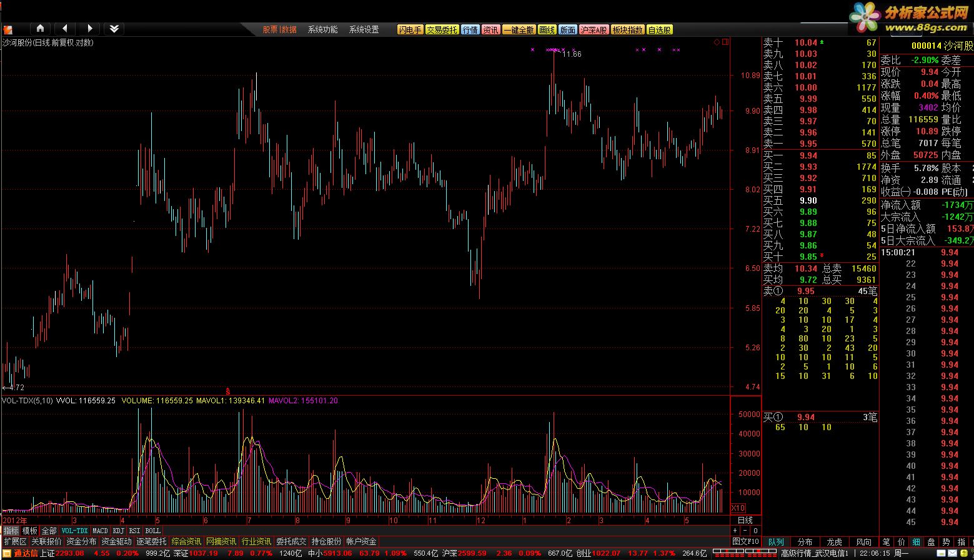Select the 队列 tab
This screenshot has height=560, width=974.
coord(776,542)
